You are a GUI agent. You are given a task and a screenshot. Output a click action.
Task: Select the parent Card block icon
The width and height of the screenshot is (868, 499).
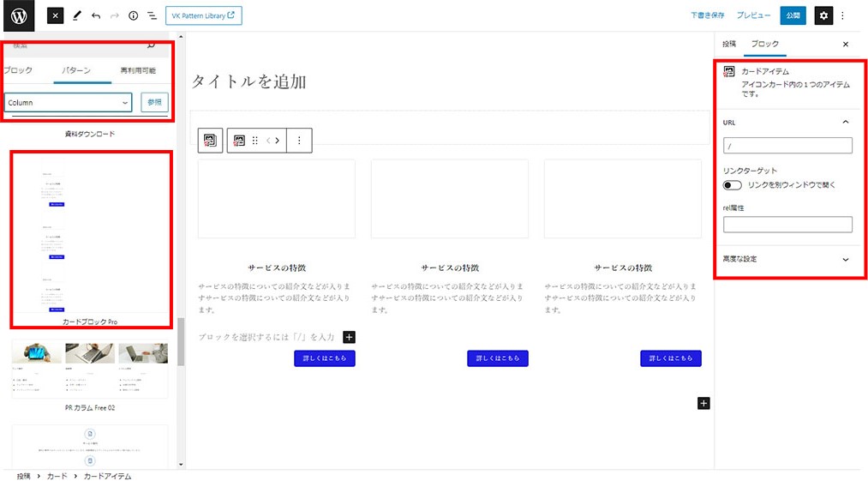pos(211,141)
